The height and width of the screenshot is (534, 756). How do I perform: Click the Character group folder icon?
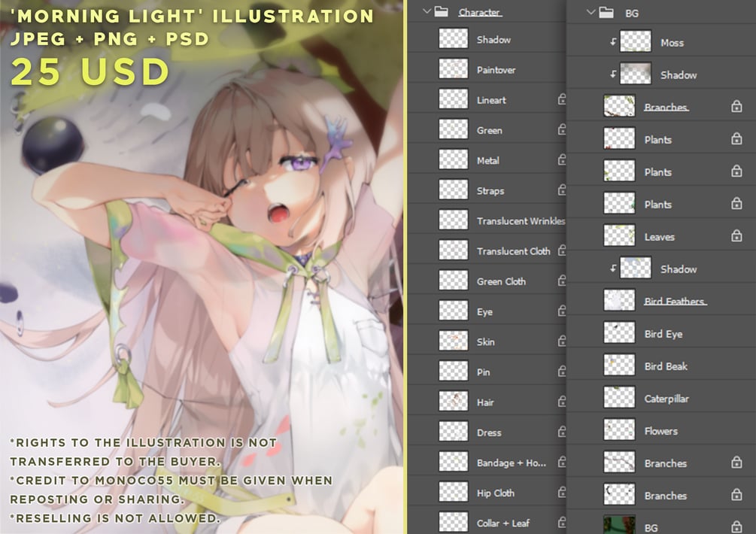441,11
